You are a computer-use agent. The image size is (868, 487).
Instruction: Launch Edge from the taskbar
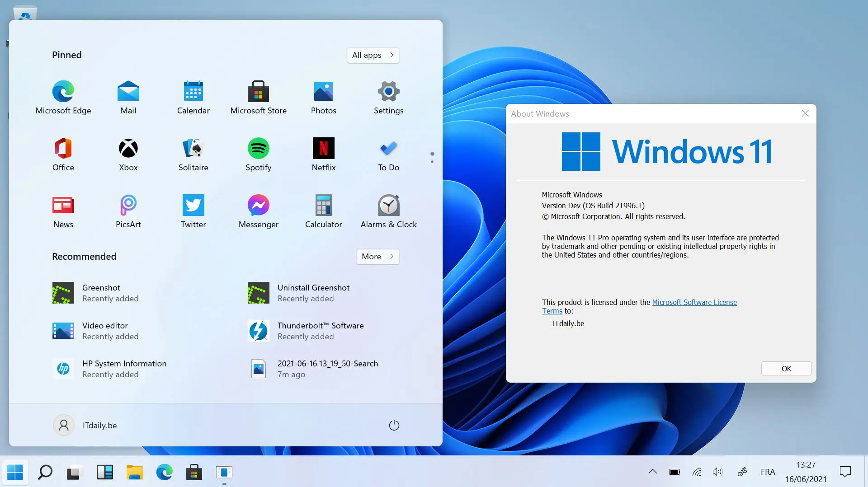164,472
